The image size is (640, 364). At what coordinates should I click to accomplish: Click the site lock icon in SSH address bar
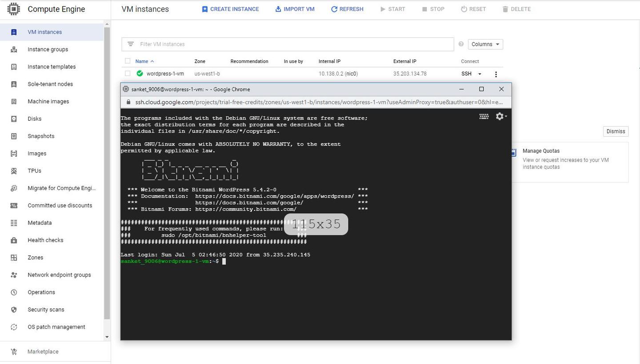coord(128,102)
